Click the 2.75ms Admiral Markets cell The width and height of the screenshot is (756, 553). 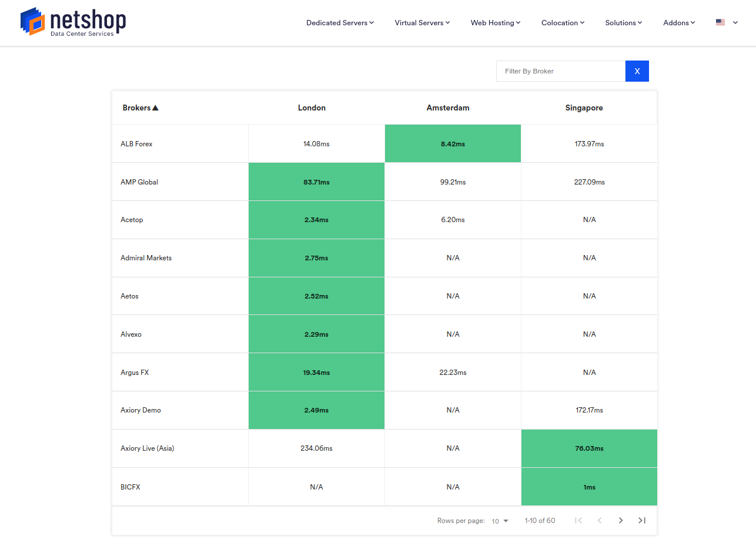(x=316, y=258)
